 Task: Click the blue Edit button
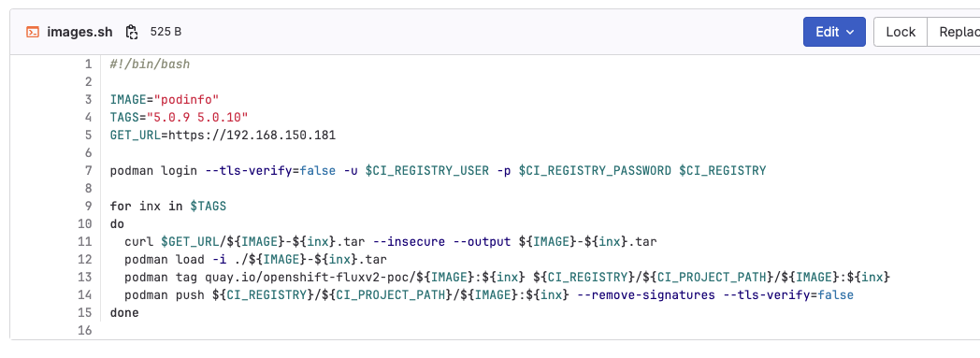pyautogui.click(x=834, y=32)
